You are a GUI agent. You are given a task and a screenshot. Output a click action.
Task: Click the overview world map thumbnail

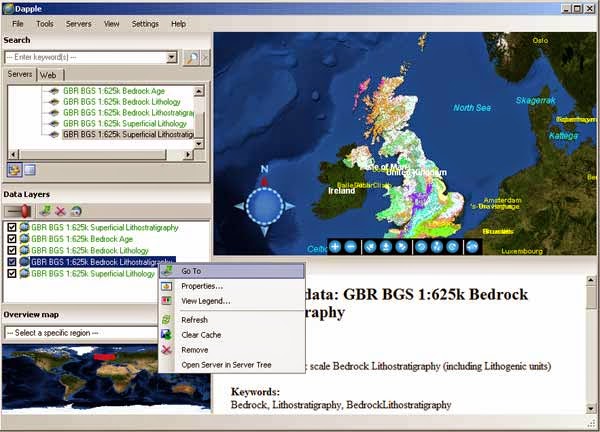(106, 378)
